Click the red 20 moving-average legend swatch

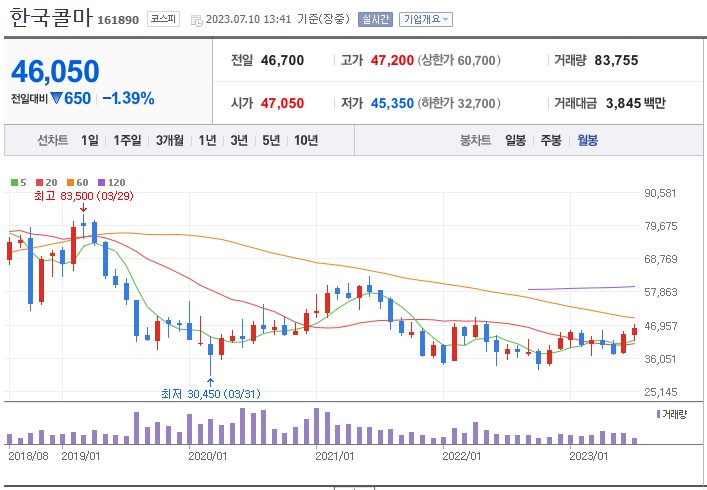coord(40,183)
